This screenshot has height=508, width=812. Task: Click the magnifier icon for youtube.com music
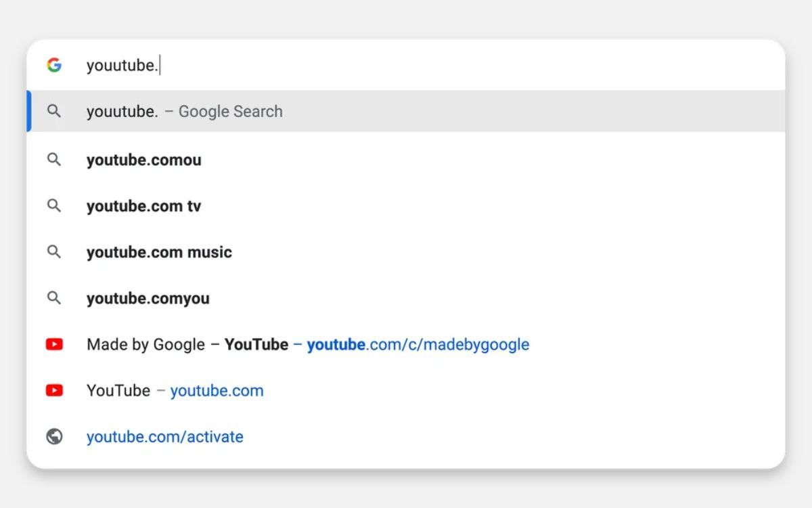[x=54, y=252]
